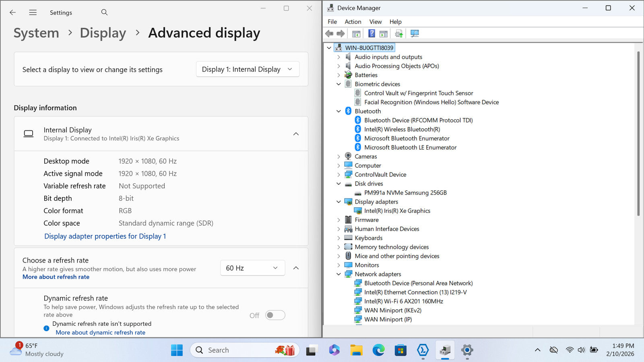The image size is (644, 362).
Task: Expand the Monitors tree node
Action: click(339, 265)
